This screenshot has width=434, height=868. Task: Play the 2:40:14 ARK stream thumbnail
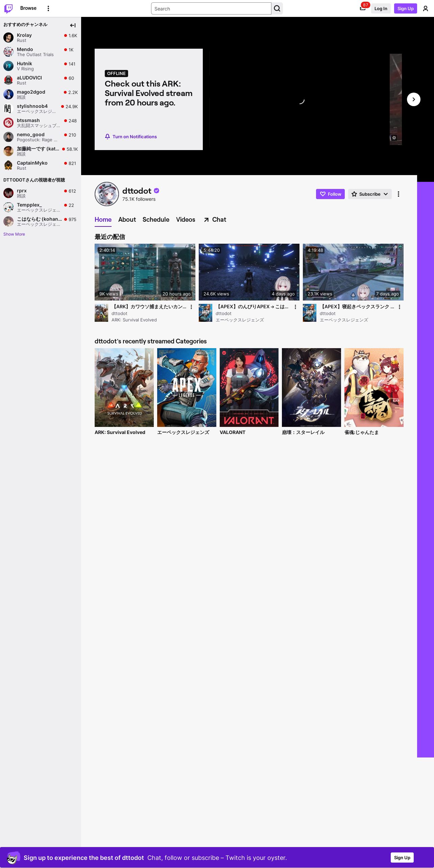tap(145, 272)
